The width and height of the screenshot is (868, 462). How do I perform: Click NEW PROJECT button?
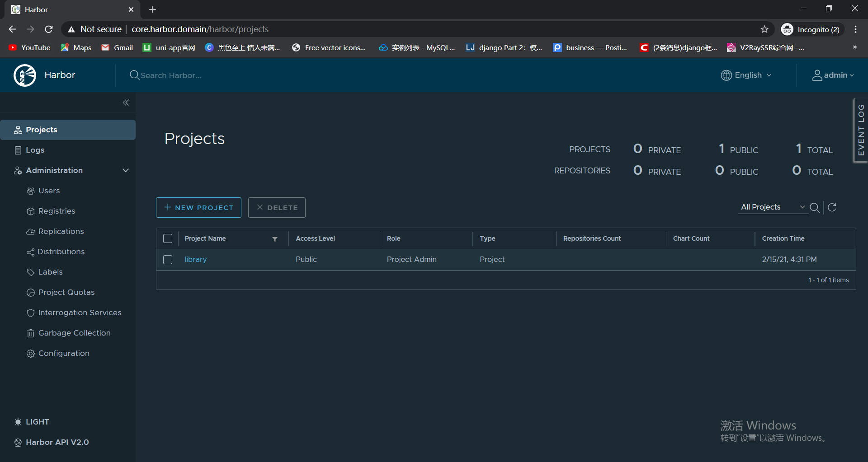point(198,207)
